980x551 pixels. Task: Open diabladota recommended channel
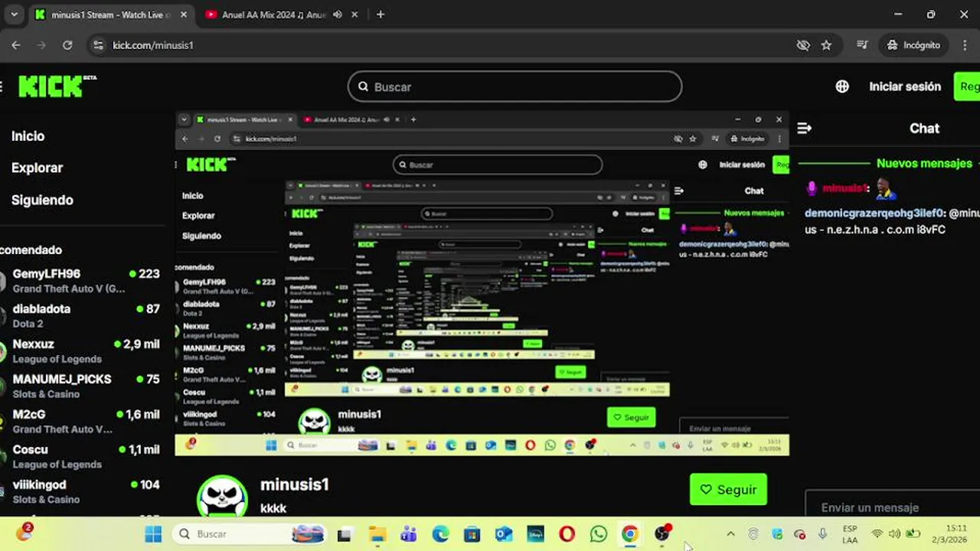[x=80, y=315]
